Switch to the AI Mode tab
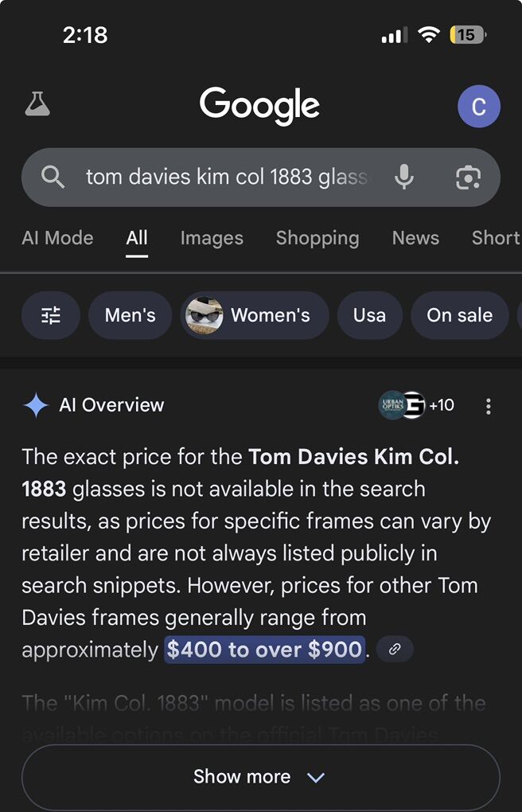Image resolution: width=522 pixels, height=812 pixels. pos(57,238)
